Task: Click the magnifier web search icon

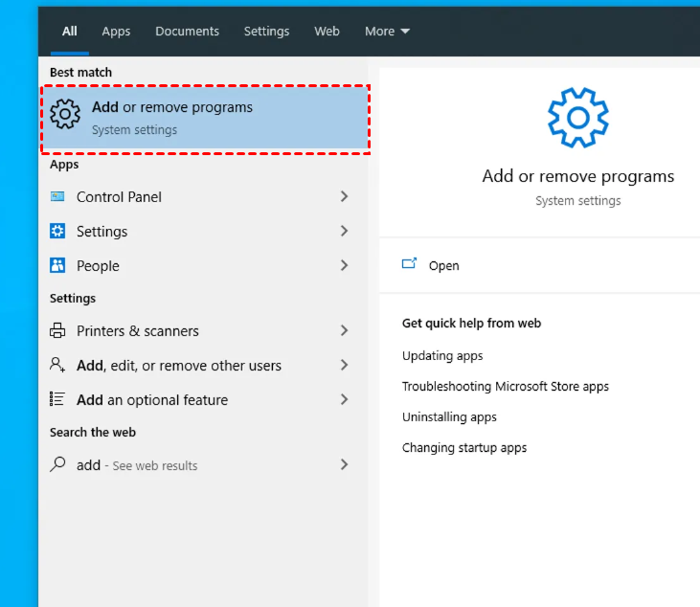Action: click(x=57, y=464)
